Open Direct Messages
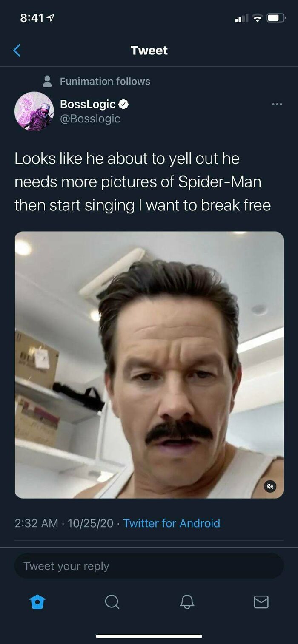 (261, 602)
